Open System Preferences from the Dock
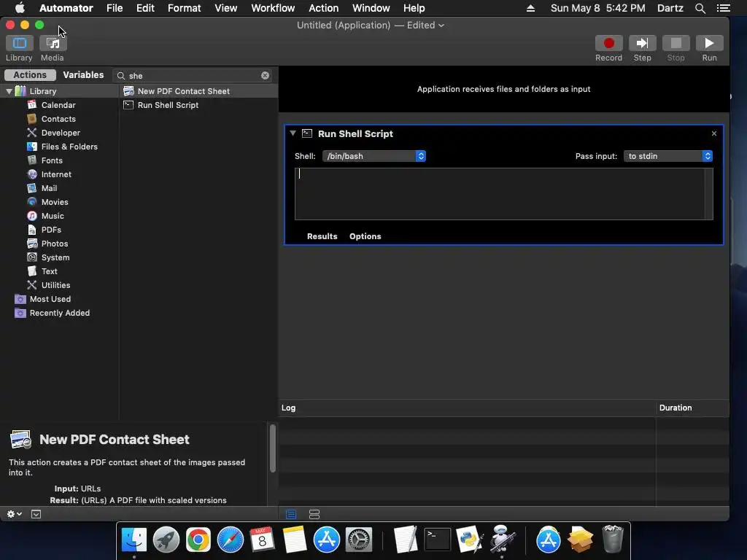 (359, 540)
